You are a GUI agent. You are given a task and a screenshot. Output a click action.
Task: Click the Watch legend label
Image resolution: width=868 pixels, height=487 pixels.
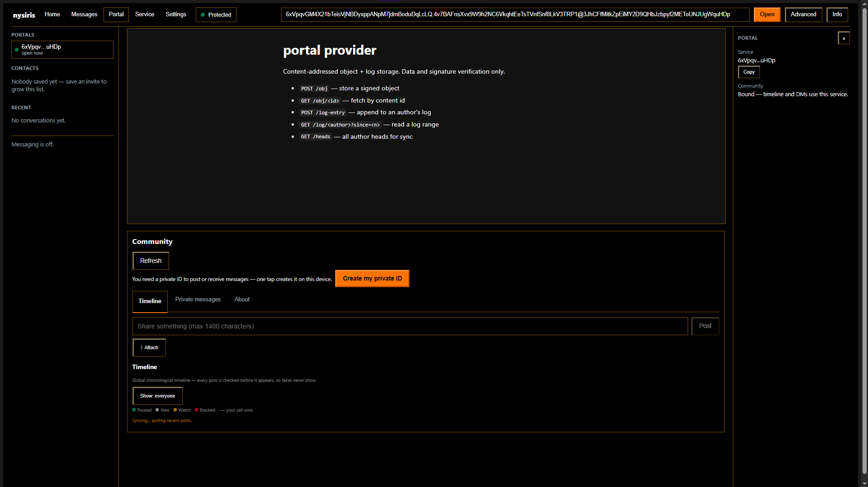[x=184, y=410]
